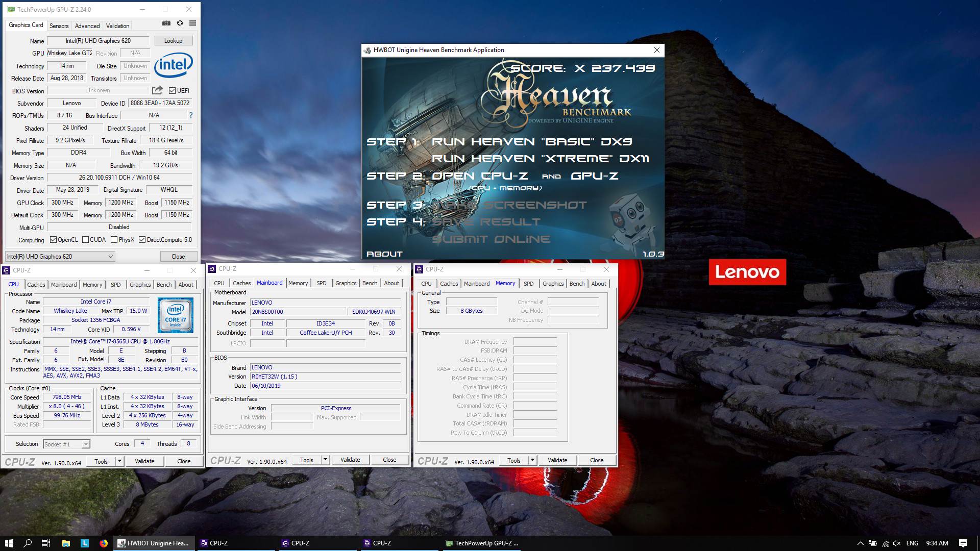Click ENG language indicator in the taskbar

pyautogui.click(x=912, y=543)
